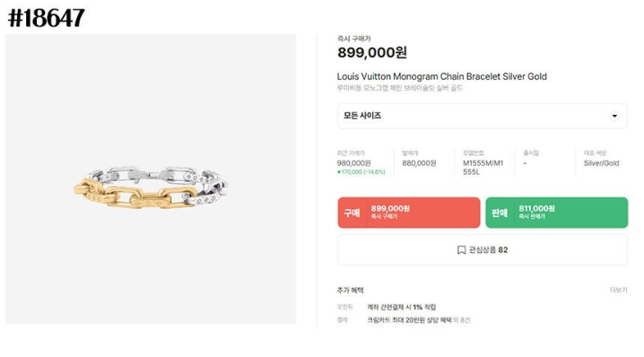644x357 pixels.
Task: Click the 811,000원 instant sell price
Action: (536, 208)
